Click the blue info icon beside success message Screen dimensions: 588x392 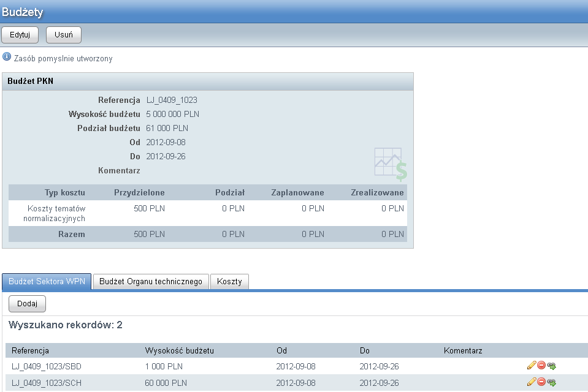coord(7,56)
